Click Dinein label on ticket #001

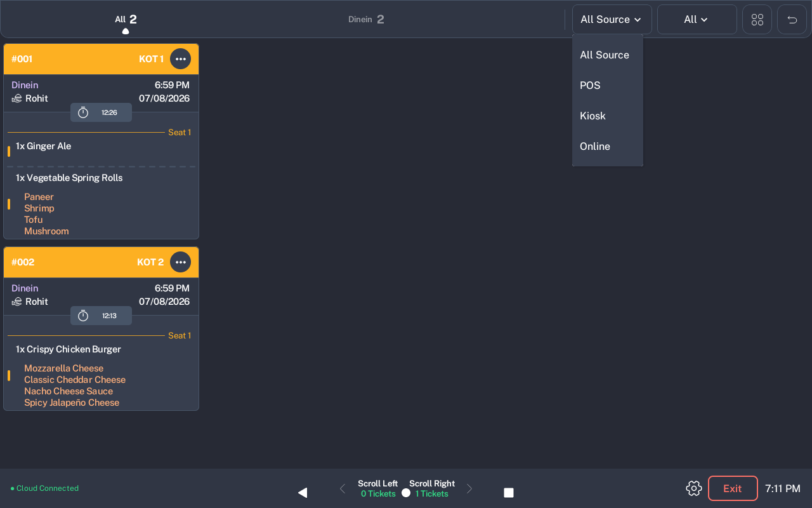pyautogui.click(x=25, y=85)
